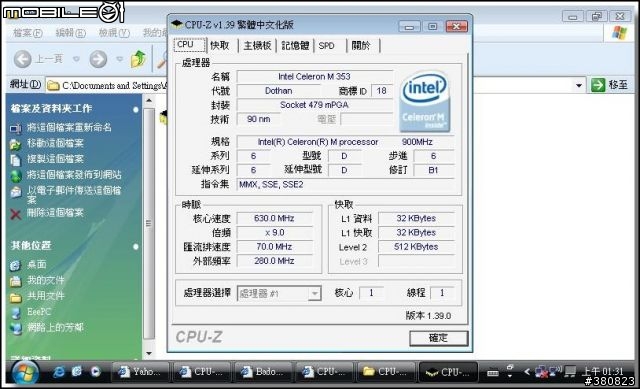Click the email file envelope icon

pyautogui.click(x=16, y=192)
